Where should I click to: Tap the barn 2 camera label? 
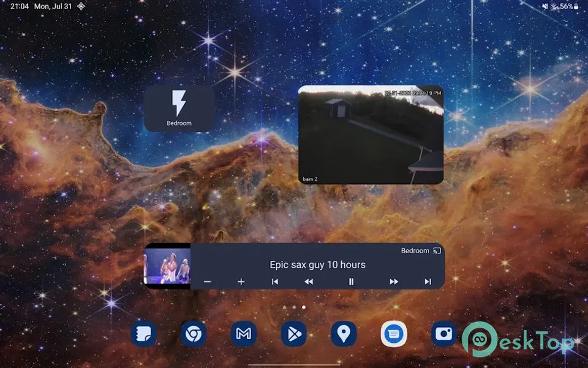310,179
